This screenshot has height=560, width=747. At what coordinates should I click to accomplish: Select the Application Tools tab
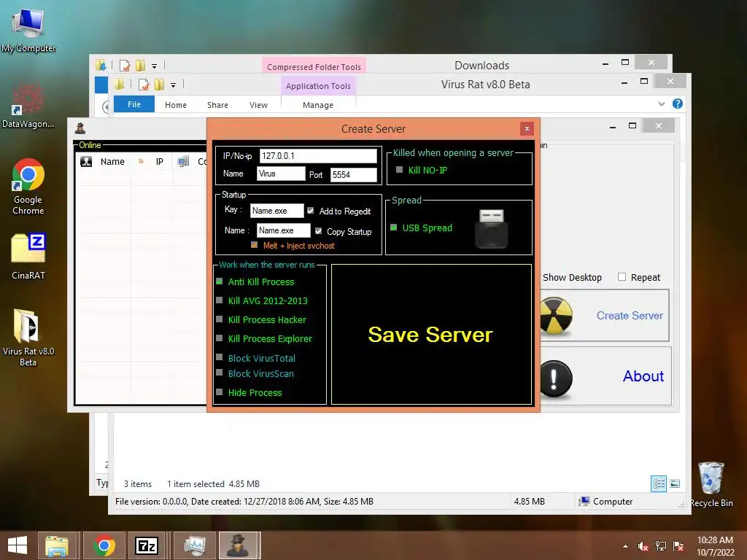point(318,86)
